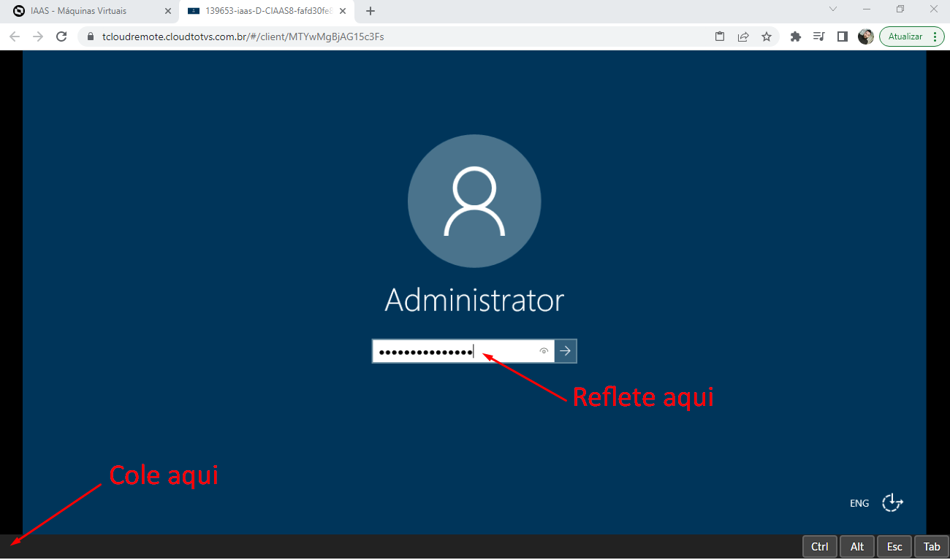Send the Ctrl key button

point(820,547)
